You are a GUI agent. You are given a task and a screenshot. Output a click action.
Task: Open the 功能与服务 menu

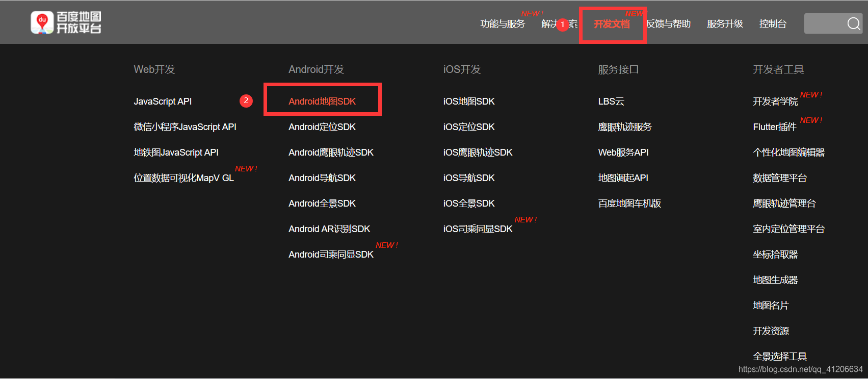pyautogui.click(x=503, y=24)
